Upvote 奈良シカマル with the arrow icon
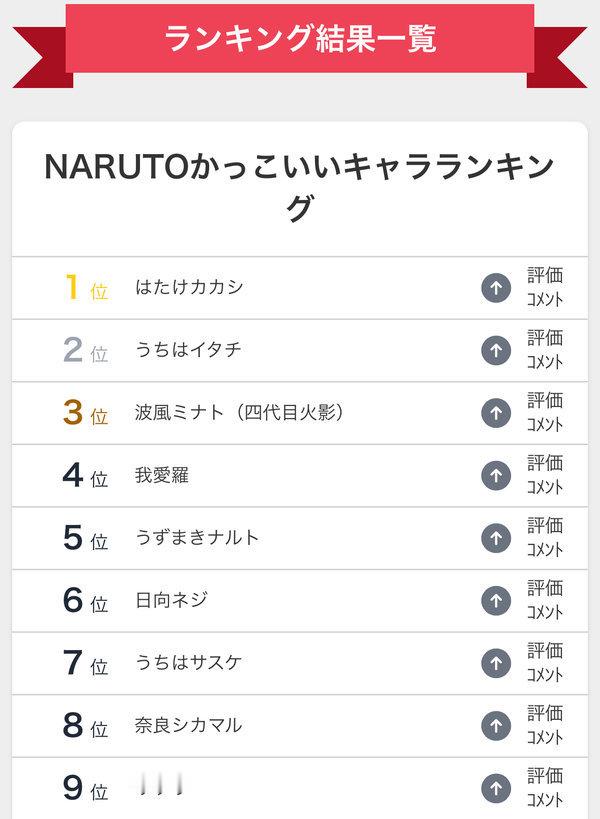 [x=496, y=726]
